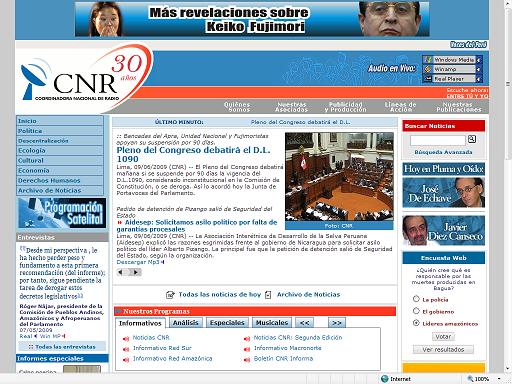The image size is (512, 384).
Task: Click the page vertical scrollbar down arrow
Action: click(508, 368)
